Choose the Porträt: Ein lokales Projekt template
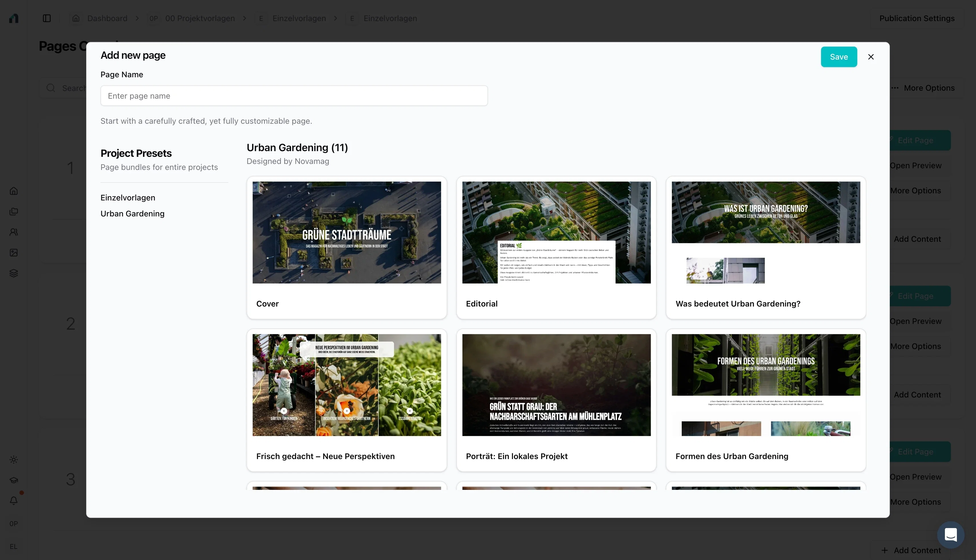 point(556,400)
